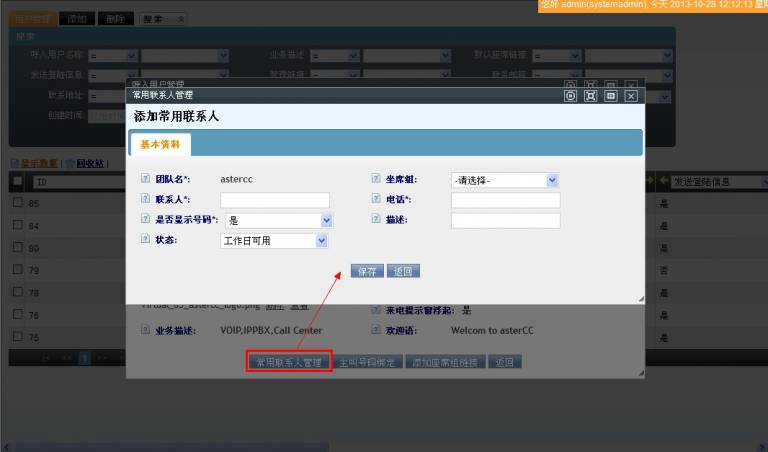The width and height of the screenshot is (768, 452).
Task: Click the 常用联系人管理 button at bottom
Action: (x=289, y=362)
